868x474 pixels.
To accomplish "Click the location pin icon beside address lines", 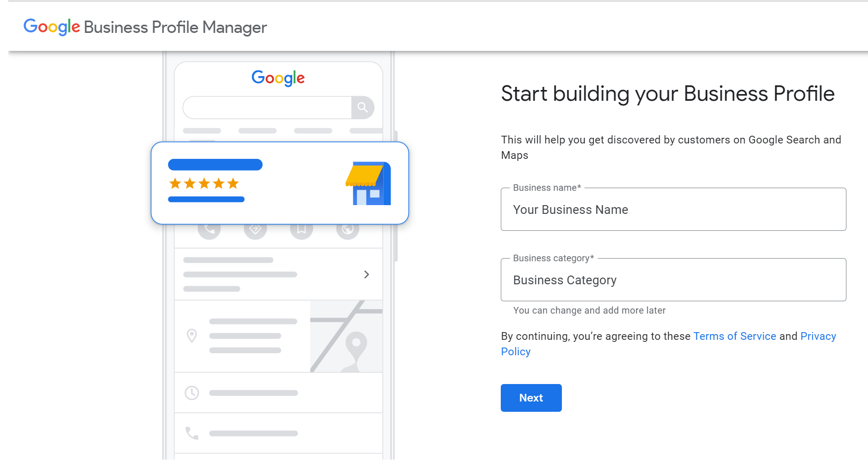I will click(192, 336).
